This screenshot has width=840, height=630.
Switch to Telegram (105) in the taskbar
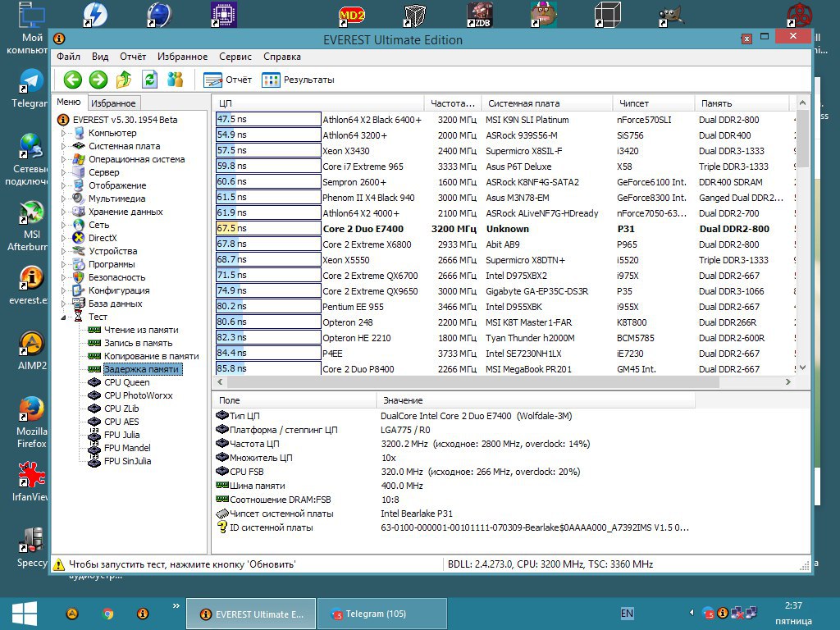coord(382,614)
